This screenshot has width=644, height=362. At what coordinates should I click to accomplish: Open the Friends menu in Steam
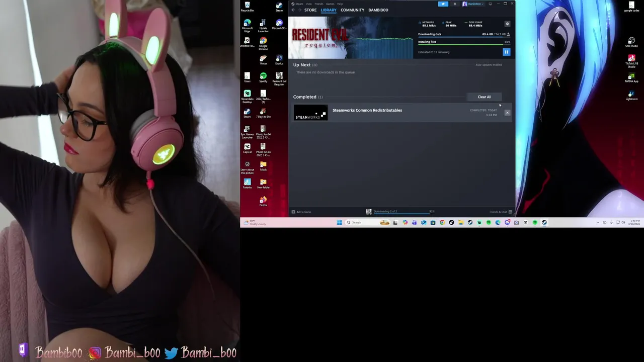point(319,4)
